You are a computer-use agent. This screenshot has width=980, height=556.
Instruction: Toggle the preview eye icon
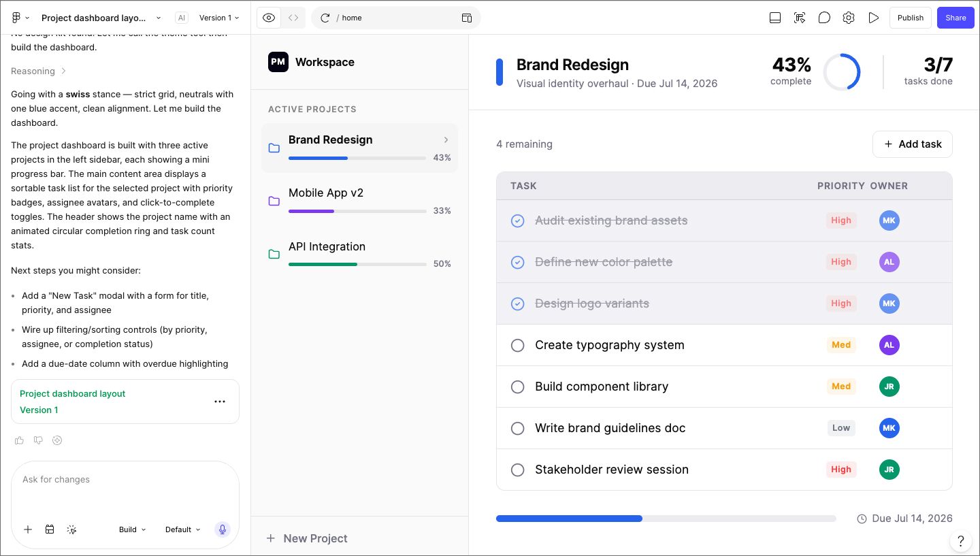click(x=269, y=18)
